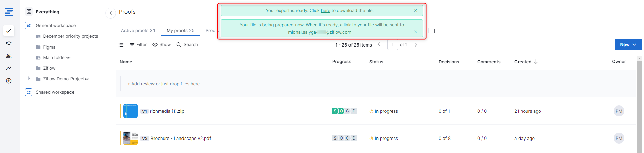This screenshot has width=644, height=153.
Task: Close the file being prepared notification
Action: coord(415,32)
